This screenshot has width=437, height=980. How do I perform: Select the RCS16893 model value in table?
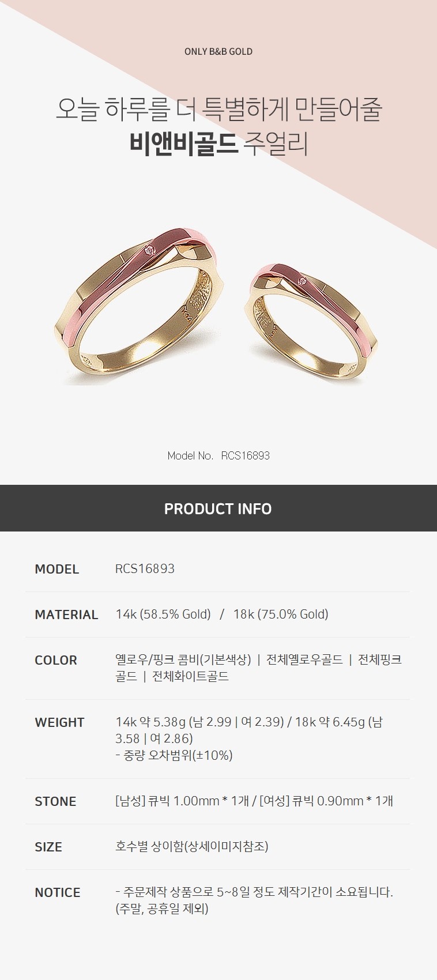pos(145,568)
